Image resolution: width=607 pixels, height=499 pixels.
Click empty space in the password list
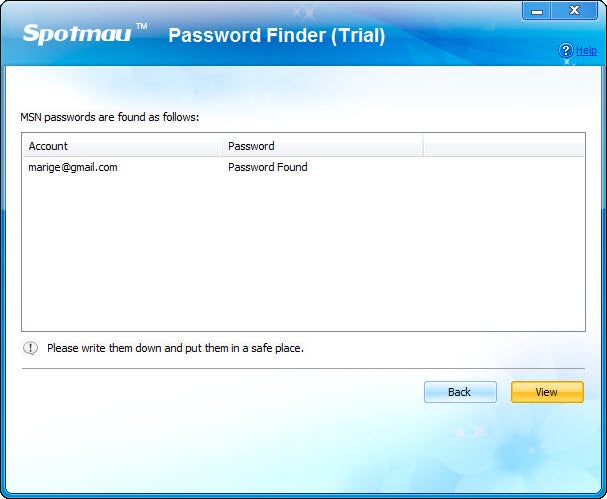coord(300,260)
